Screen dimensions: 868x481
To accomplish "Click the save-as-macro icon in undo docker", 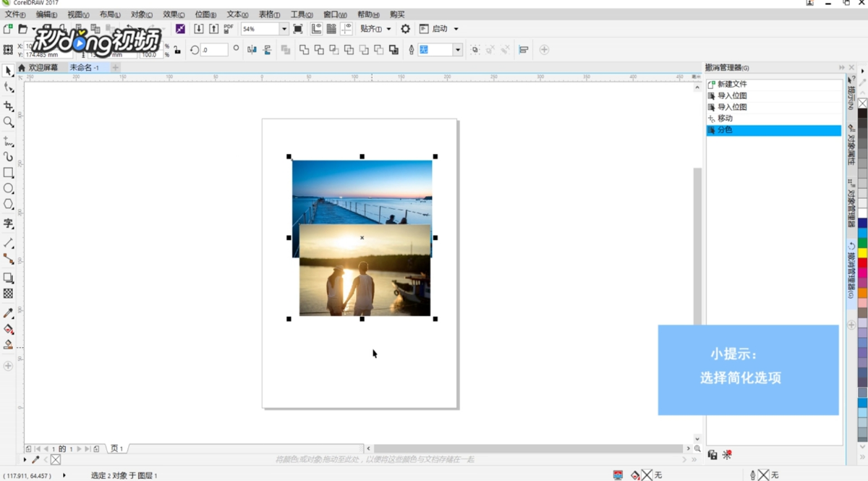I will [x=712, y=455].
